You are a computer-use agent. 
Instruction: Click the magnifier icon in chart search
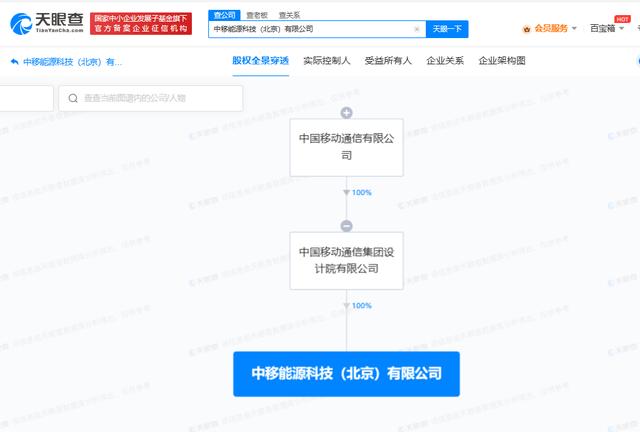[74, 98]
